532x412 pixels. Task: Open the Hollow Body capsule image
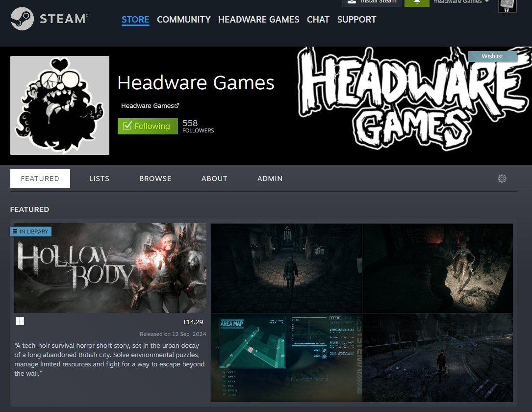click(110, 268)
